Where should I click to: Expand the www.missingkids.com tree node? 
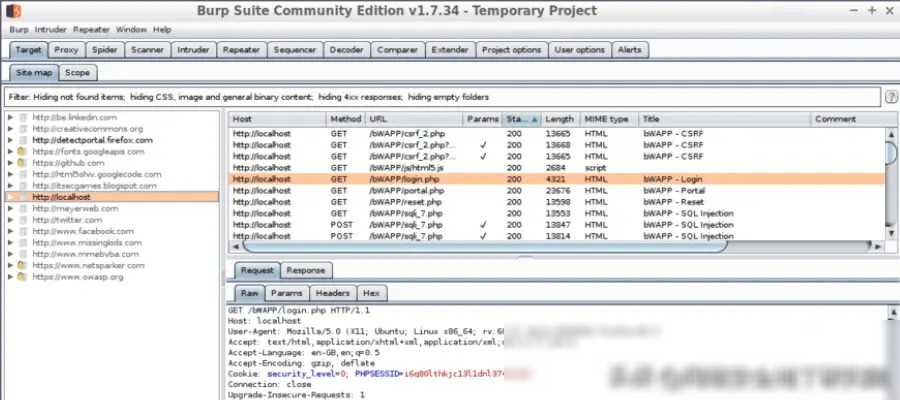pyautogui.click(x=10, y=243)
